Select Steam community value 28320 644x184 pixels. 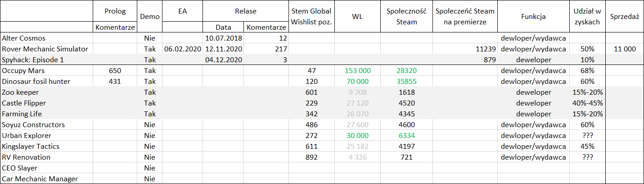406,71
